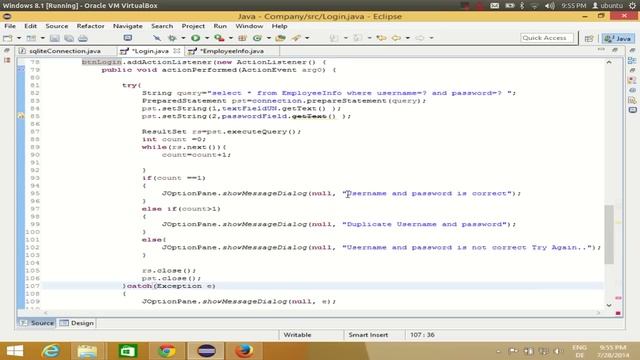
Task: Click the Search flashlight toolbar icon
Action: point(296,38)
